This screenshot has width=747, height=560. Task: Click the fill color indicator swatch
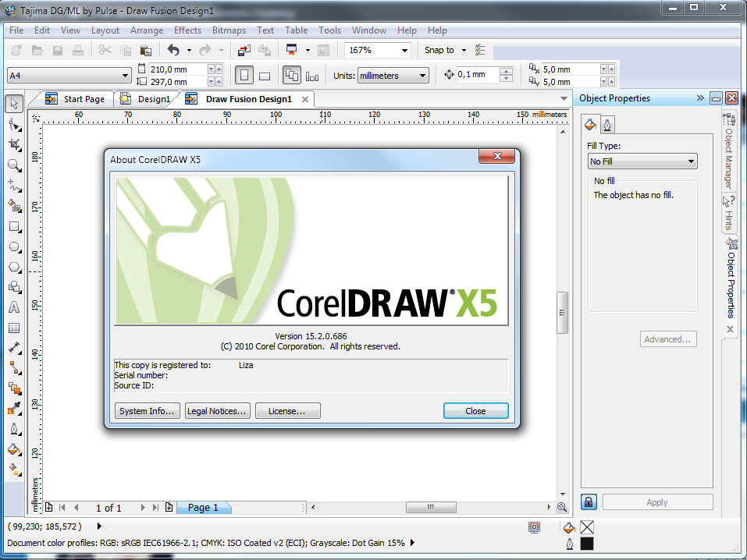587,527
